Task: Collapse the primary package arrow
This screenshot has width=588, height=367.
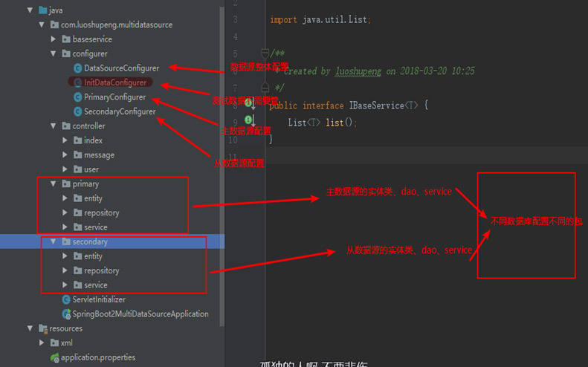Action: pyautogui.click(x=54, y=183)
